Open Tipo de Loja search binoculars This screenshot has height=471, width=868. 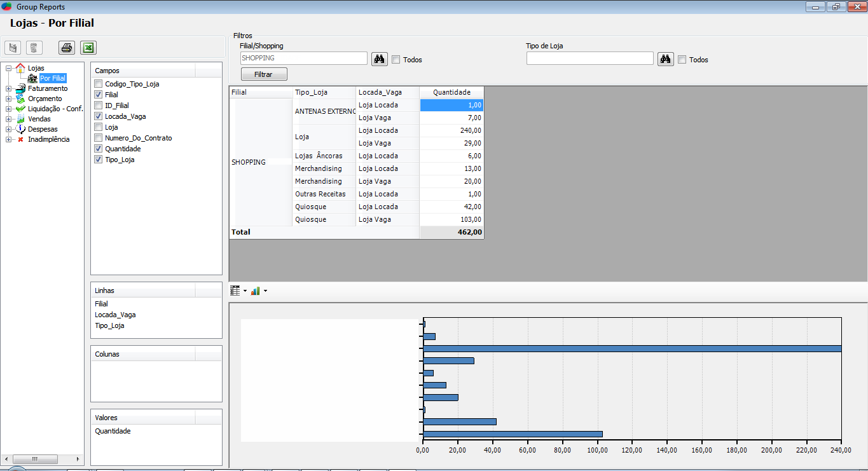(x=666, y=59)
